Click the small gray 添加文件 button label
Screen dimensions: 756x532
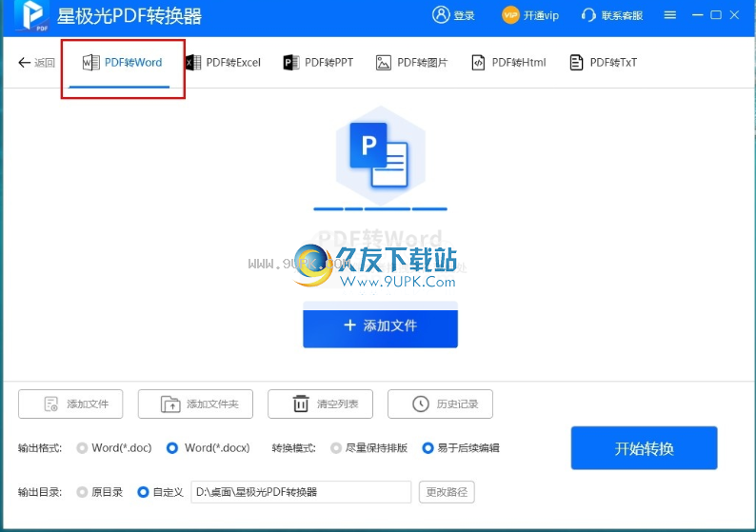pyautogui.click(x=88, y=404)
